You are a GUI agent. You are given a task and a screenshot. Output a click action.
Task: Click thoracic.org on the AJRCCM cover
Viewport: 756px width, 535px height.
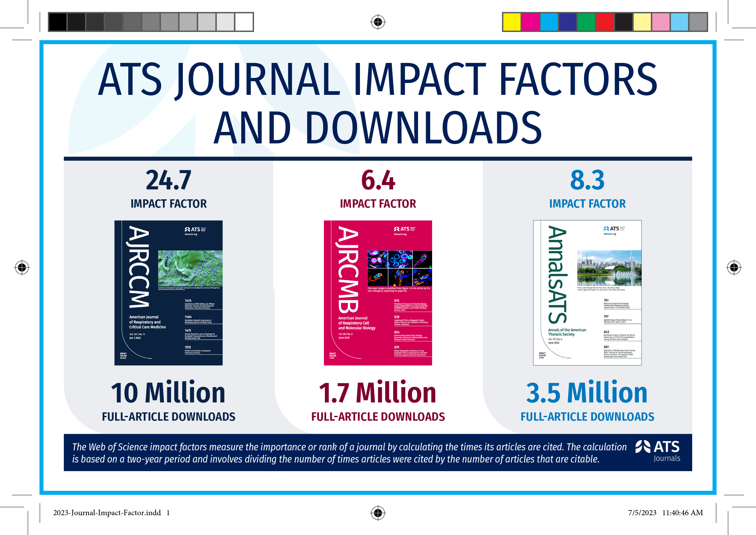point(191,234)
